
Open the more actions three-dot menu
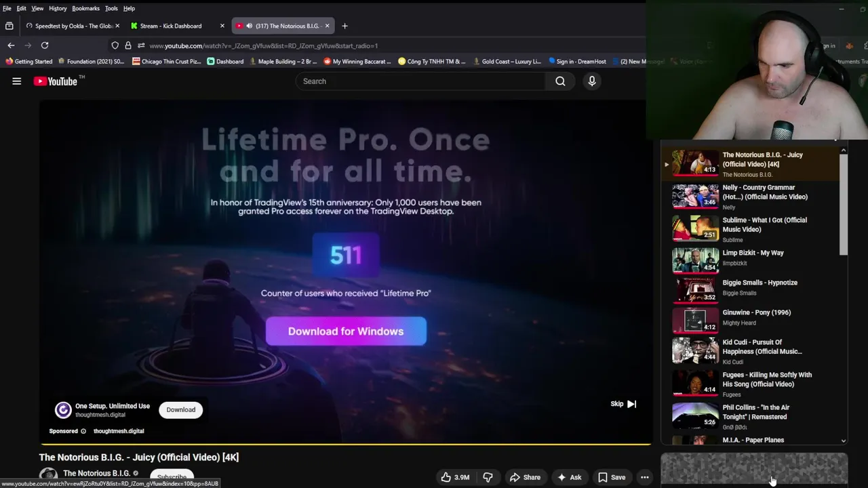645,477
